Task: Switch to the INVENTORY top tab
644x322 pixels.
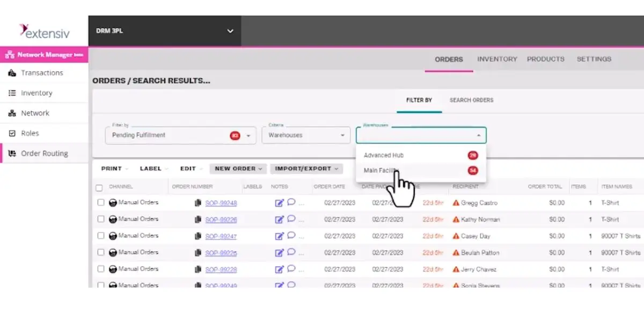Action: coord(497,59)
